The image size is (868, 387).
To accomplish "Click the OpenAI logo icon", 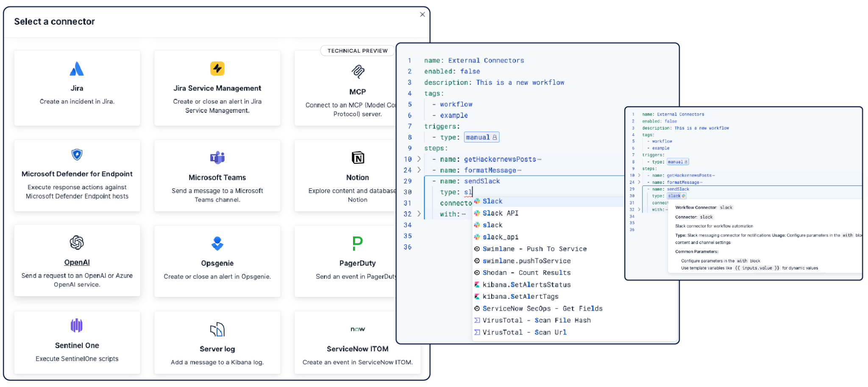I will (77, 243).
